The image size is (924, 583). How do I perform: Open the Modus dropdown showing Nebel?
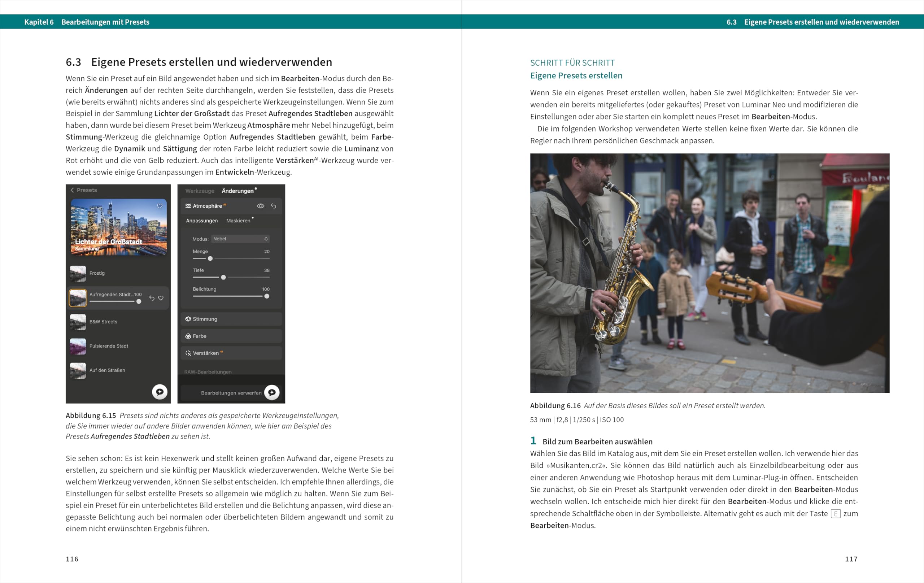[x=240, y=239]
